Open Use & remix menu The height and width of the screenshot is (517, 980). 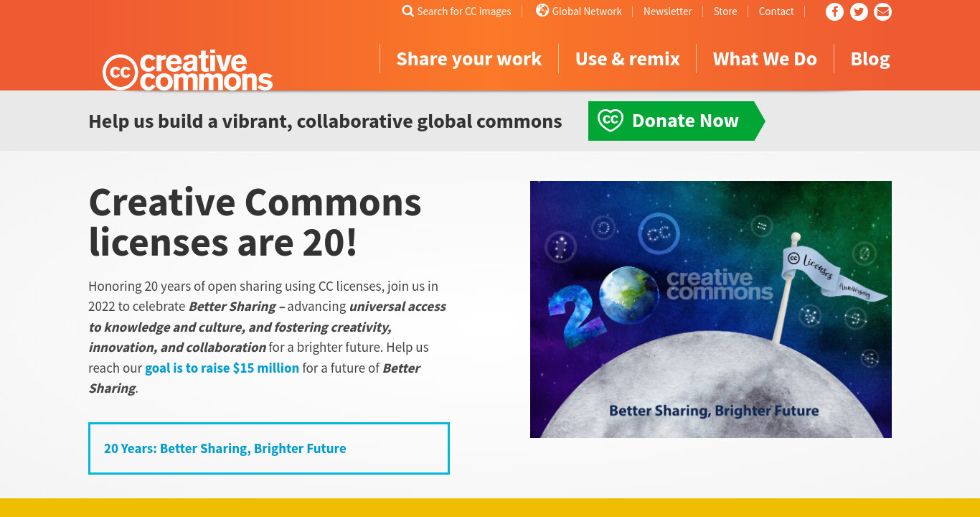(628, 59)
